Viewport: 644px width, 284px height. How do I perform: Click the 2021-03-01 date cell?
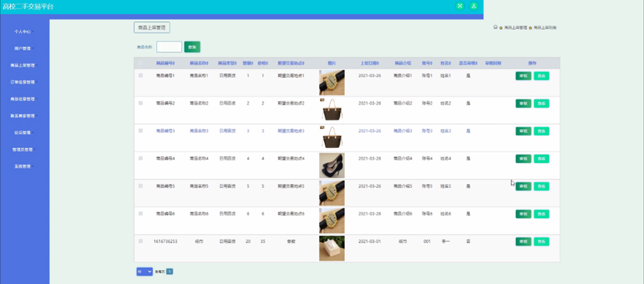pos(369,241)
